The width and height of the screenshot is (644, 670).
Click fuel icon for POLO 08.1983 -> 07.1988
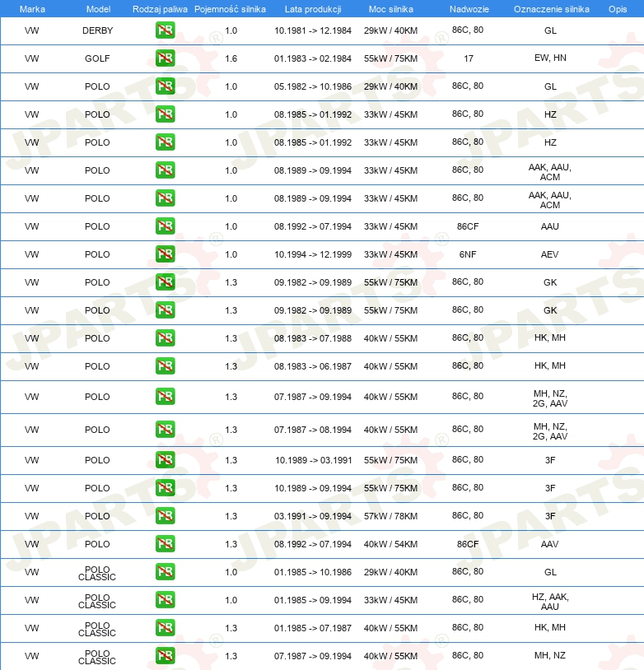165,338
